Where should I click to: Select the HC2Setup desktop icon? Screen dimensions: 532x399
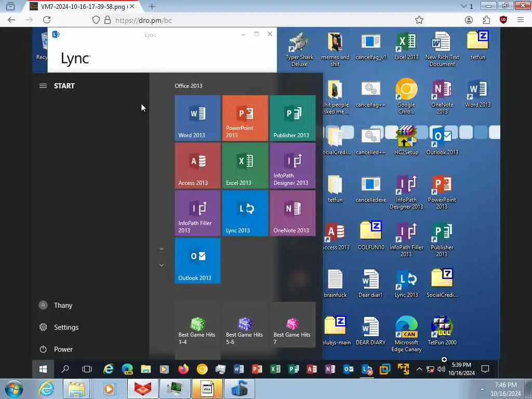[406, 140]
